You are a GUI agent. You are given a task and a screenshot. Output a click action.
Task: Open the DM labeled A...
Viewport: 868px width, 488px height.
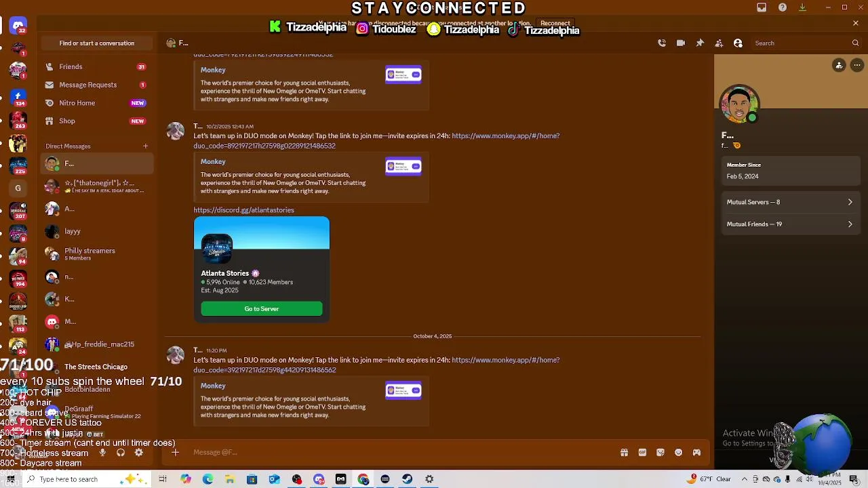(97, 209)
